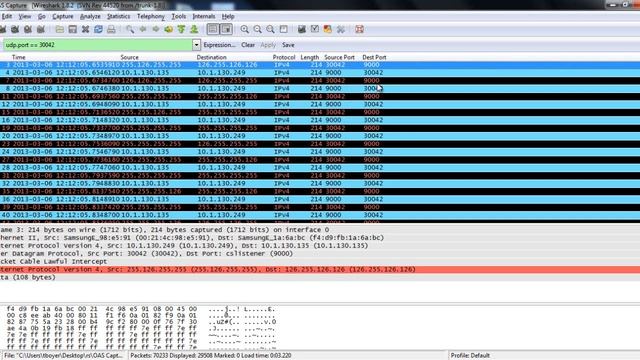Open the Statistics menu
This screenshot has height=360, width=640.
click(118, 16)
